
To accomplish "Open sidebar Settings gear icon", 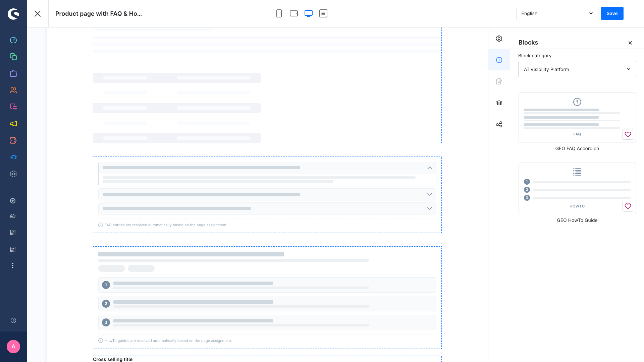I will pos(13,174).
